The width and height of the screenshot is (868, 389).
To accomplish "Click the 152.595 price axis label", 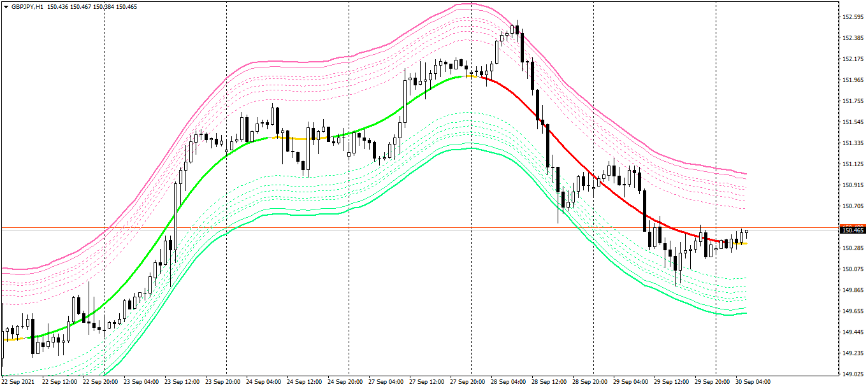I will pyautogui.click(x=853, y=17).
